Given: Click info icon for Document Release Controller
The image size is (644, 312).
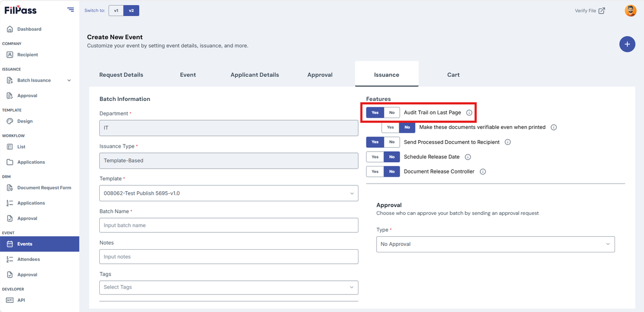Looking at the screenshot, I should pos(483,172).
